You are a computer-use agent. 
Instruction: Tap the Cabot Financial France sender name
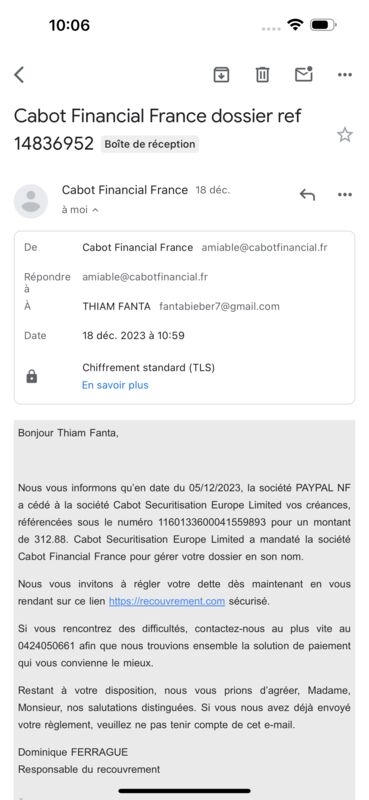[125, 190]
